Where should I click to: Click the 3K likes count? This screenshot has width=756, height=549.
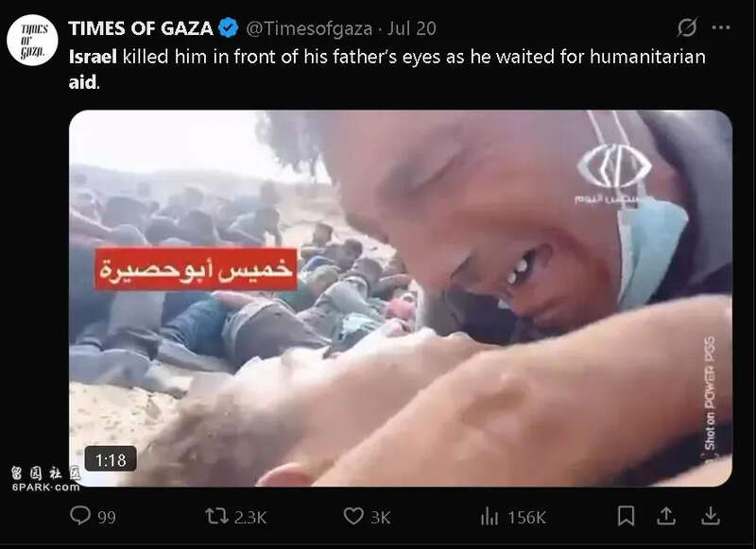click(381, 517)
